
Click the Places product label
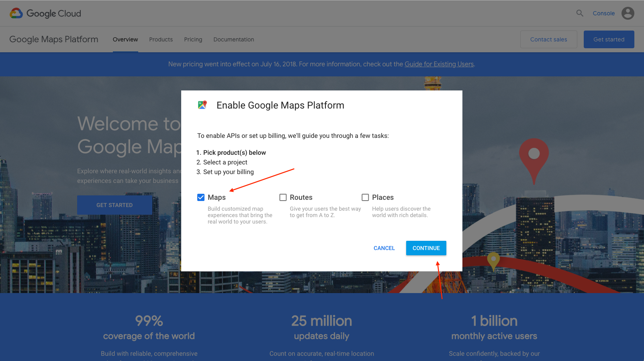[383, 197]
